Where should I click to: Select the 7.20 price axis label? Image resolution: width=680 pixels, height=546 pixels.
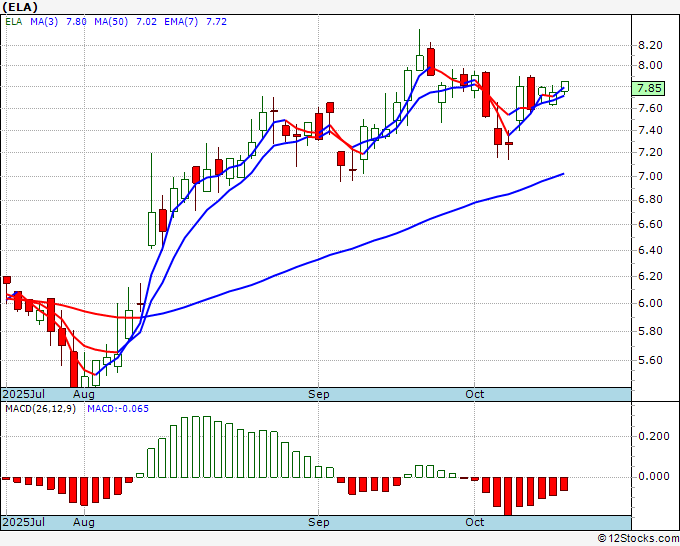tap(650, 152)
